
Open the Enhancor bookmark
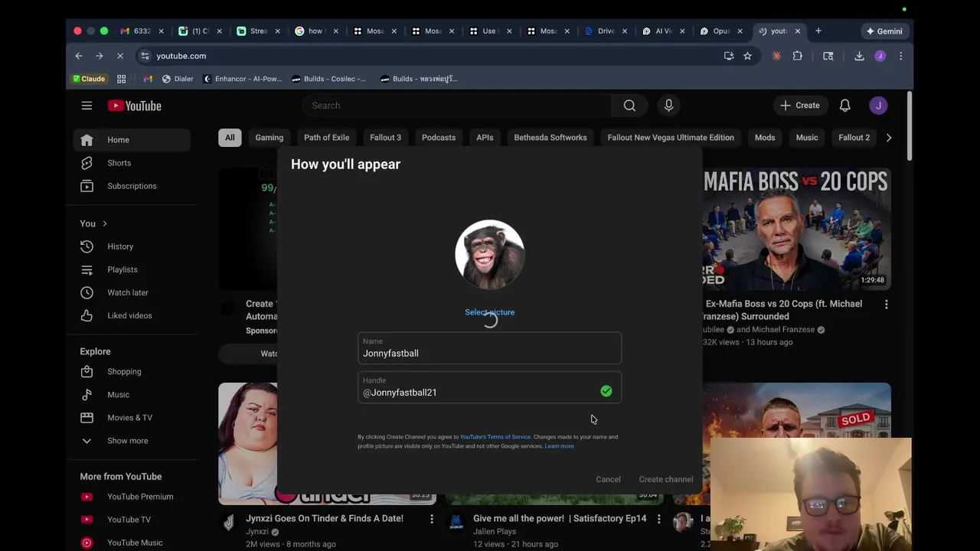click(x=242, y=79)
